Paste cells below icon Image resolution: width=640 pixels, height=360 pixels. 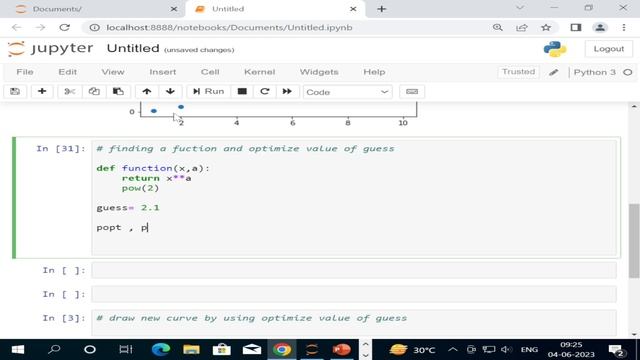tap(118, 91)
